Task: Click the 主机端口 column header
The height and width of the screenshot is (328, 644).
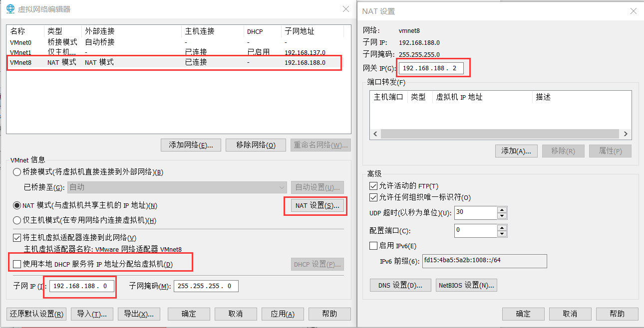Action: pos(388,97)
